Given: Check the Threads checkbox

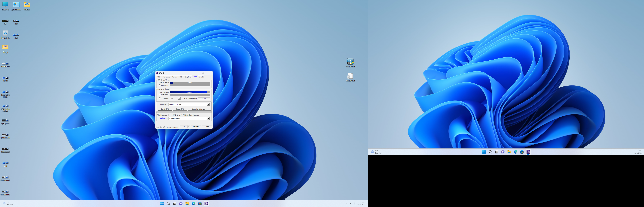Looking at the screenshot, I should (x=160, y=98).
